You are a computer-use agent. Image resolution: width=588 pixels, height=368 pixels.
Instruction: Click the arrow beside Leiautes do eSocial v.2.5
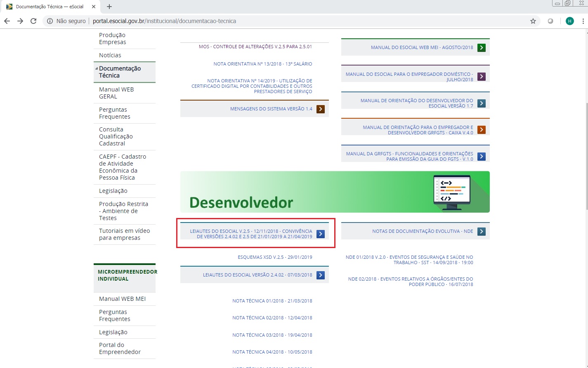click(321, 234)
